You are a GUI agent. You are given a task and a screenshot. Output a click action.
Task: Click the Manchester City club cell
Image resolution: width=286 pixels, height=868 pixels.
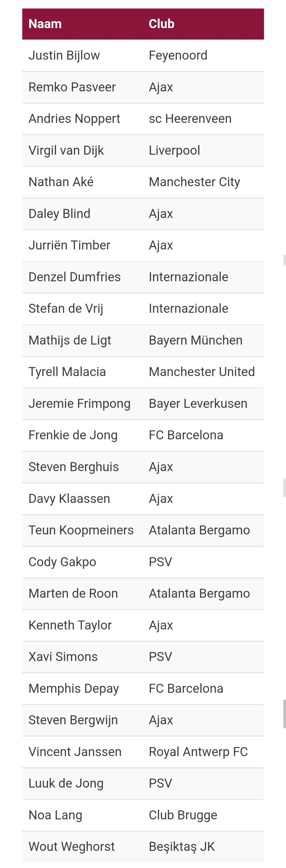tap(194, 182)
